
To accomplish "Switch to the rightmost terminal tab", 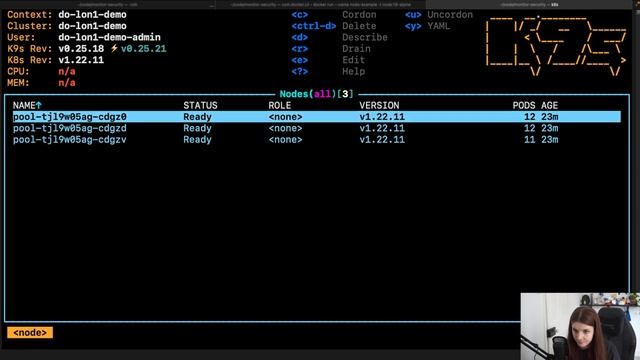I will (x=529, y=4).
